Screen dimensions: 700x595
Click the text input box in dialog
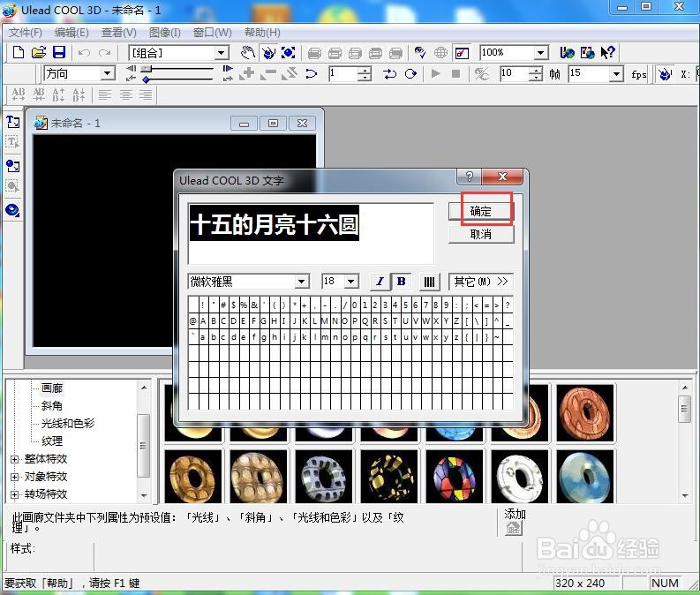coord(311,234)
